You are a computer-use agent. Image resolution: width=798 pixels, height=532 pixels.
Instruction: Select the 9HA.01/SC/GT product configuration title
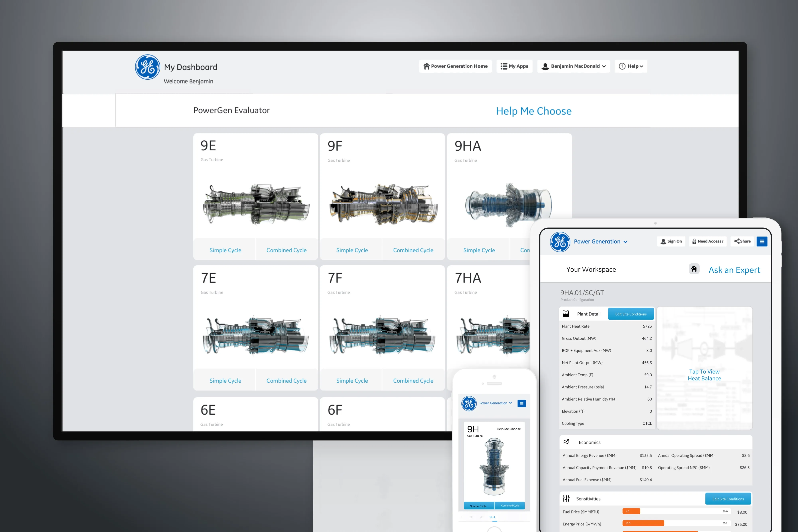point(582,293)
